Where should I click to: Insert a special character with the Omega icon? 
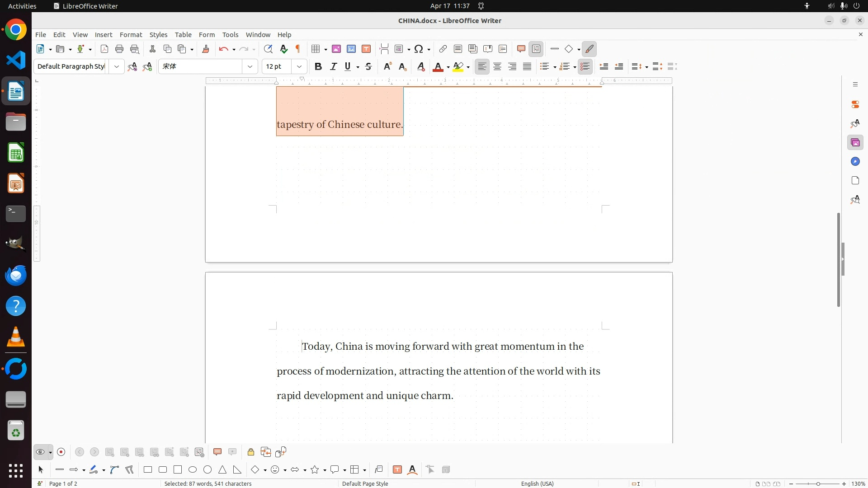419,49
